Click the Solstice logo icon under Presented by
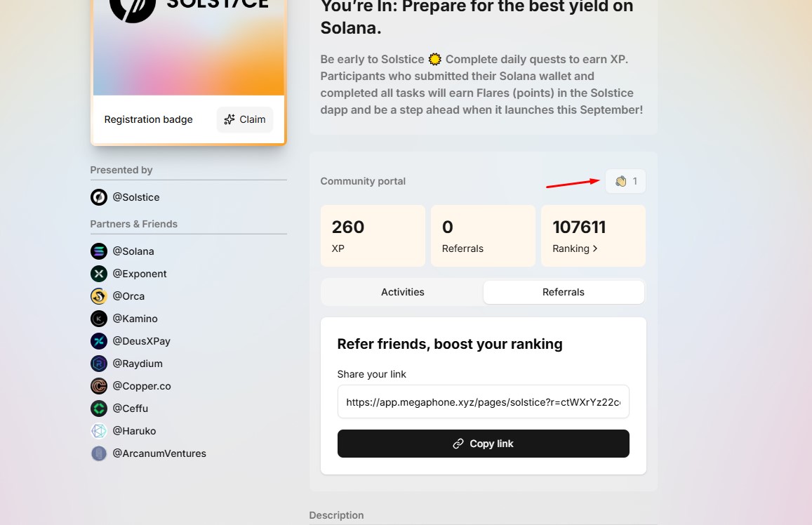 (x=99, y=197)
